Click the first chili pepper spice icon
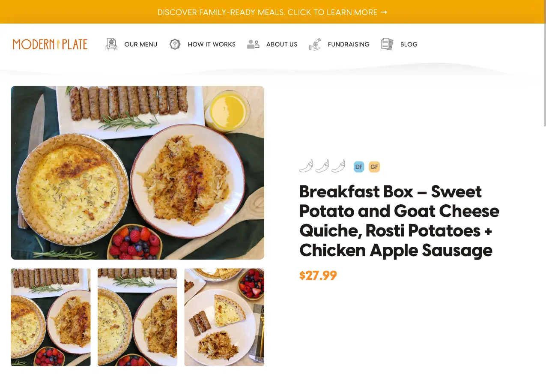 [306, 166]
